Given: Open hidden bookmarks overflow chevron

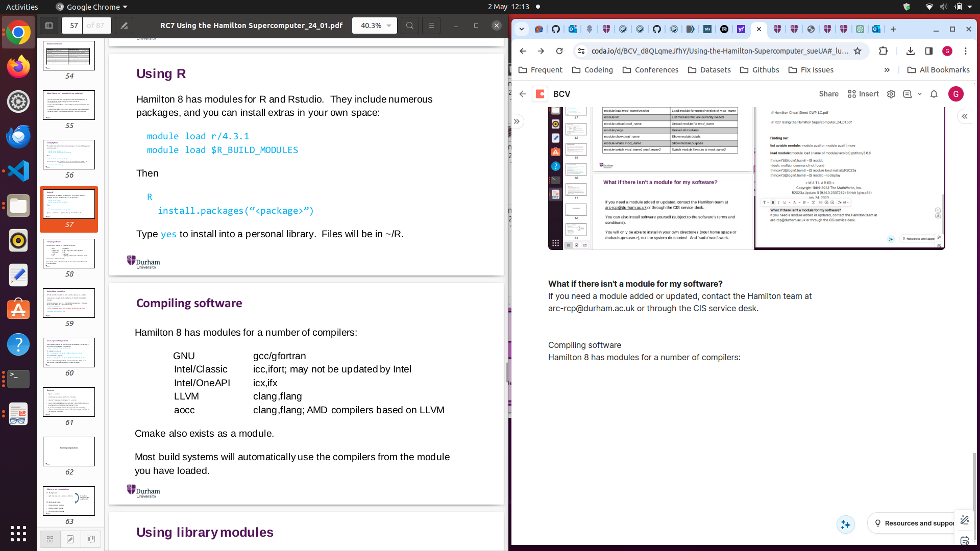Looking at the screenshot, I should [887, 70].
